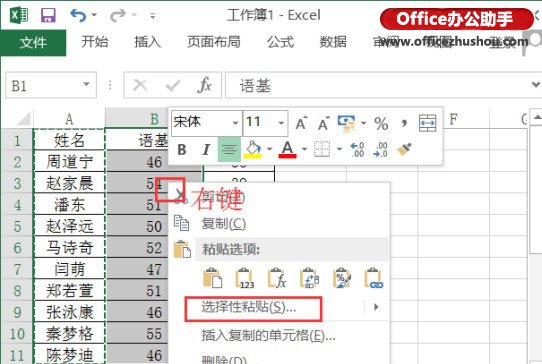Apply the yellow fill color
This screenshot has height=364, width=542.
(253, 149)
